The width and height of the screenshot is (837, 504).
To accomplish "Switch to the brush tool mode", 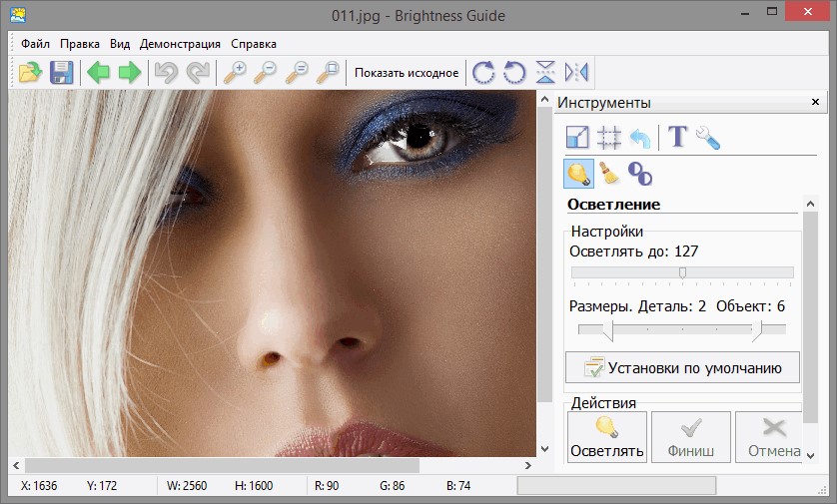I will (x=608, y=174).
